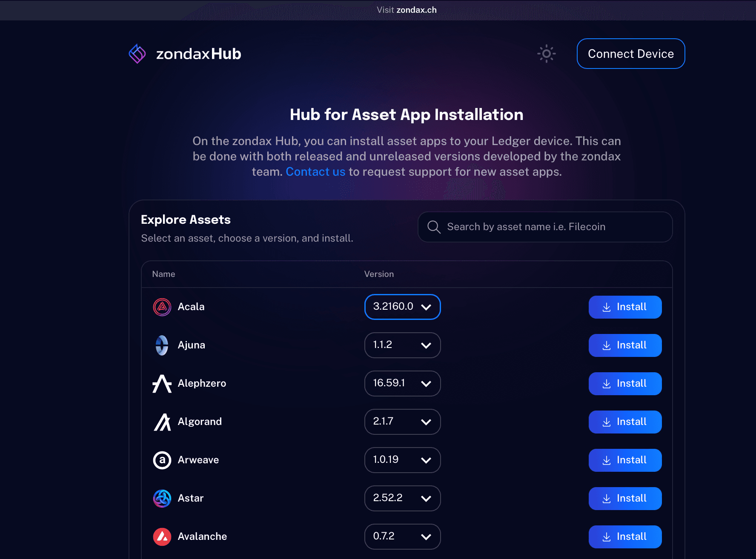Expand the Algorand version 2.1.7 dropdown
Image resolution: width=756 pixels, height=559 pixels.
click(402, 422)
